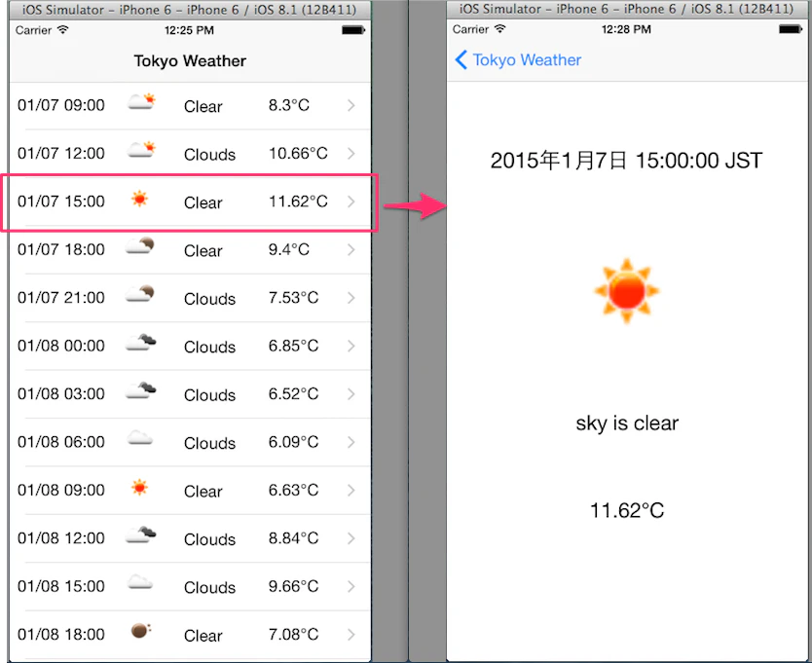Click the 6.09°C temperature value
The width and height of the screenshot is (812, 663).
click(294, 442)
